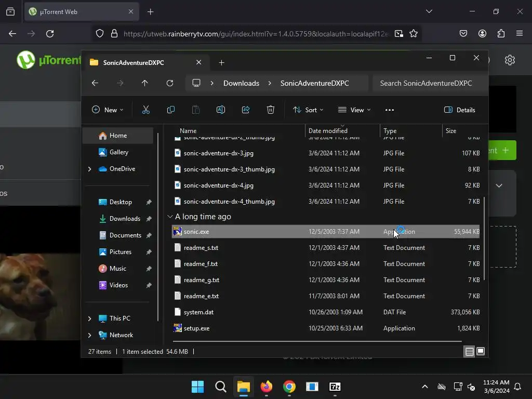The width and height of the screenshot is (532, 399).
Task: Click the Cut scissors icon in Explorer toolbar
Action: pos(145,110)
